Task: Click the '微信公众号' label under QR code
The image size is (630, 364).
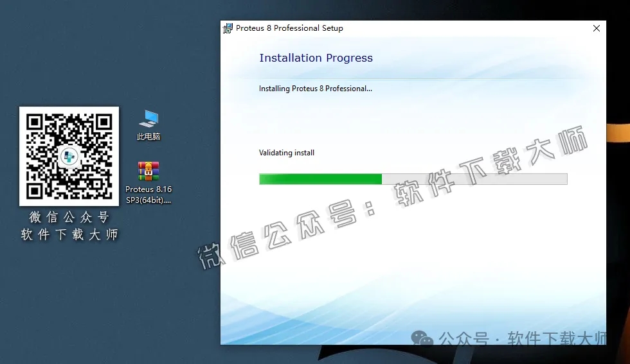Action: pyautogui.click(x=69, y=217)
